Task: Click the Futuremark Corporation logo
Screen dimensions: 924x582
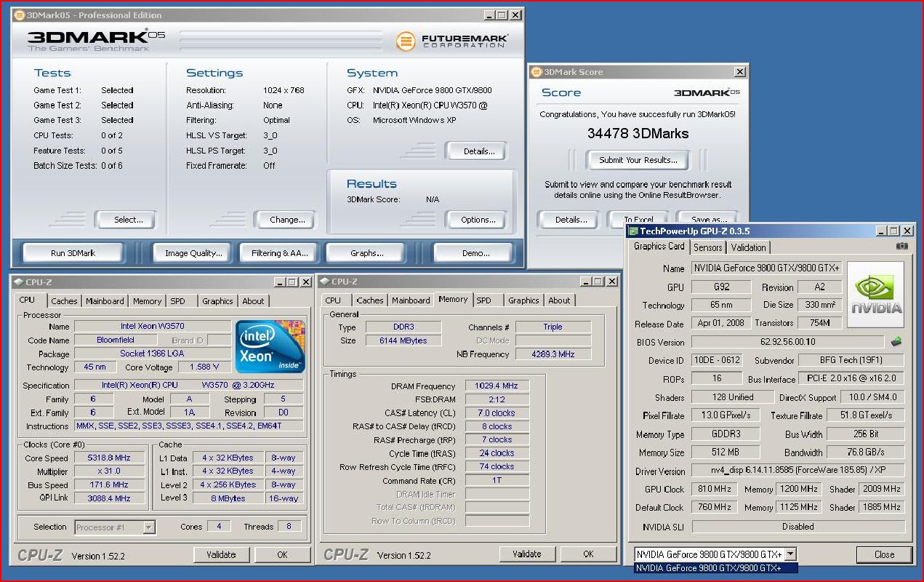Action: click(x=451, y=41)
